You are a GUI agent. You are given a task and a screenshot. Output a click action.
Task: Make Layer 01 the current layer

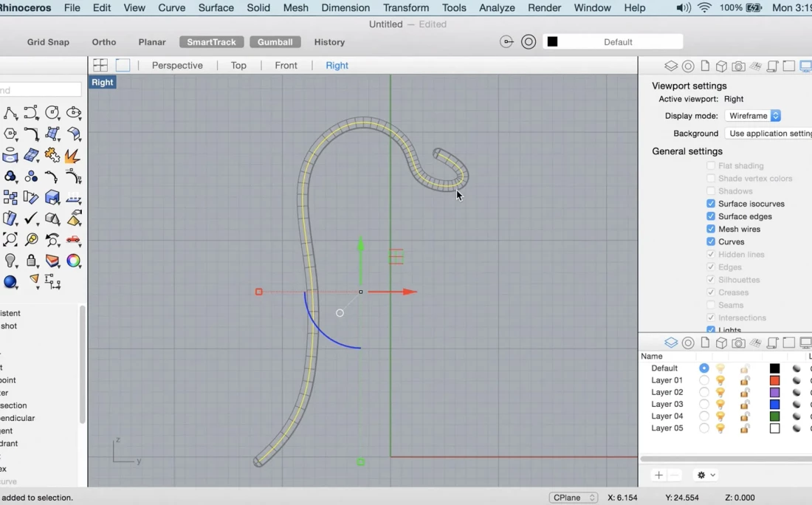(703, 380)
